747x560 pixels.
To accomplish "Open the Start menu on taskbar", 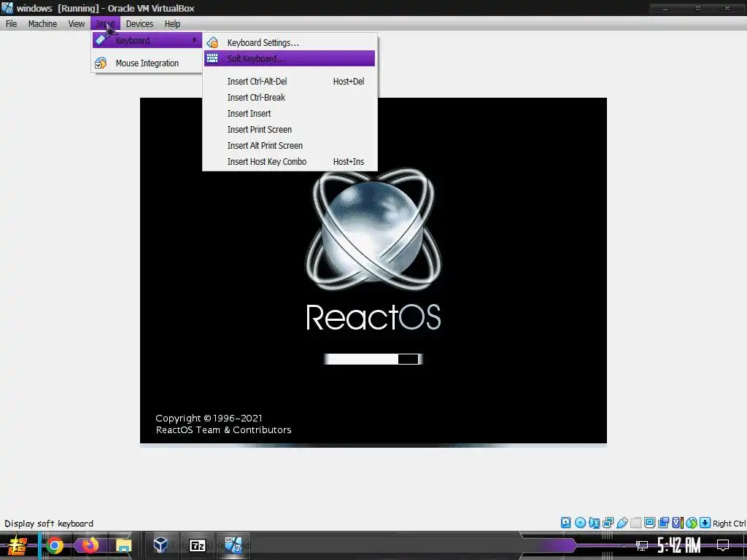I will point(18,545).
